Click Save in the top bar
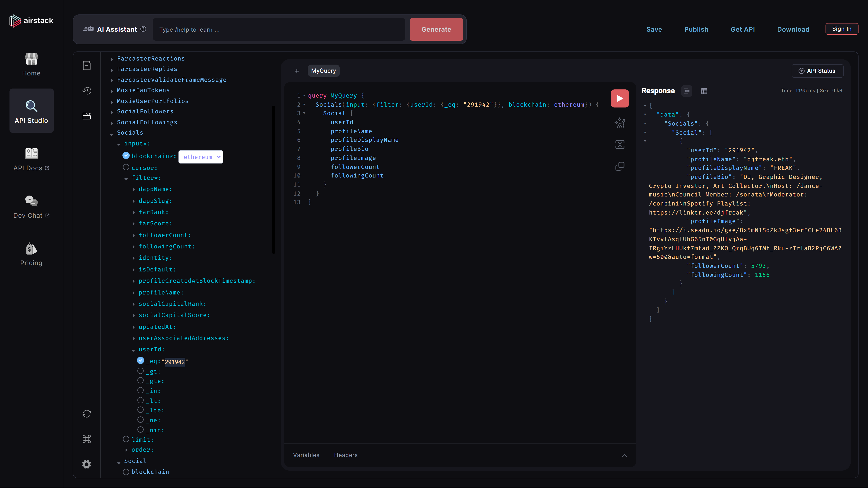Image resolution: width=868 pixels, height=488 pixels. coord(654,29)
